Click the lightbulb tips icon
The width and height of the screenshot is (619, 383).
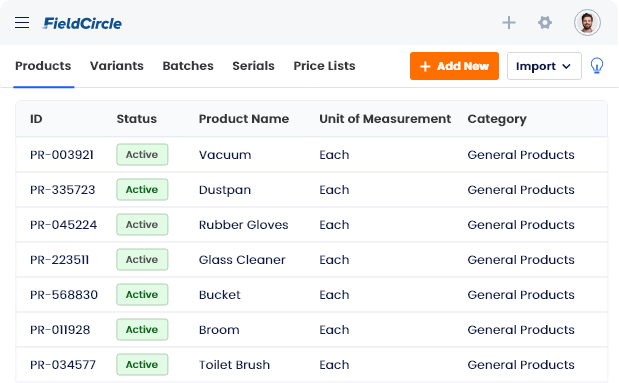coord(596,66)
